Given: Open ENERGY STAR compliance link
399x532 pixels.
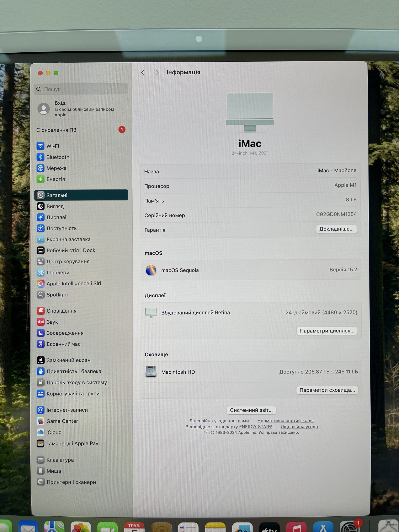Looking at the screenshot, I should tap(229, 427).
